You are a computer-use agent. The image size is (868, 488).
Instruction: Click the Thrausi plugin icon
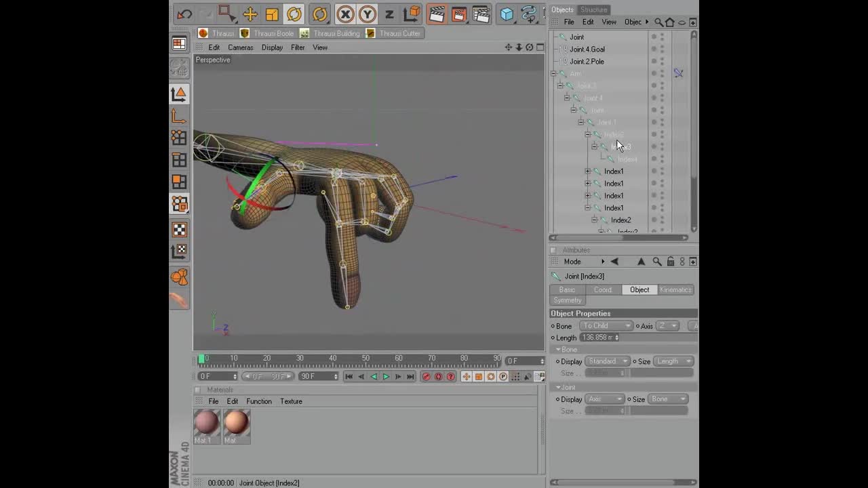(x=203, y=33)
